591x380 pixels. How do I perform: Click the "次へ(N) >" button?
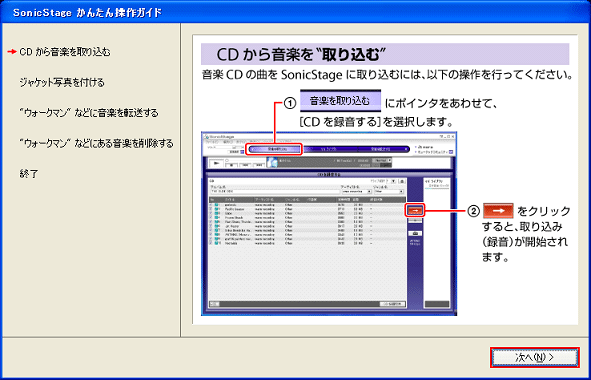534,357
